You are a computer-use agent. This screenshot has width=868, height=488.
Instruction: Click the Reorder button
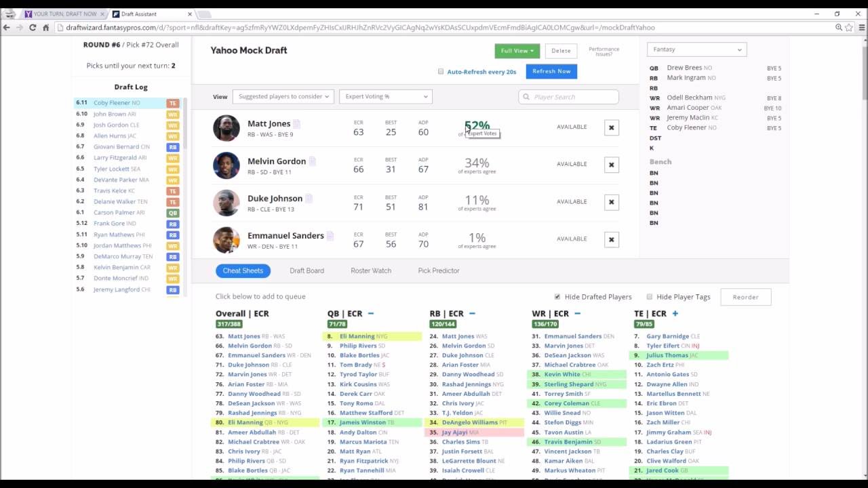click(x=745, y=297)
